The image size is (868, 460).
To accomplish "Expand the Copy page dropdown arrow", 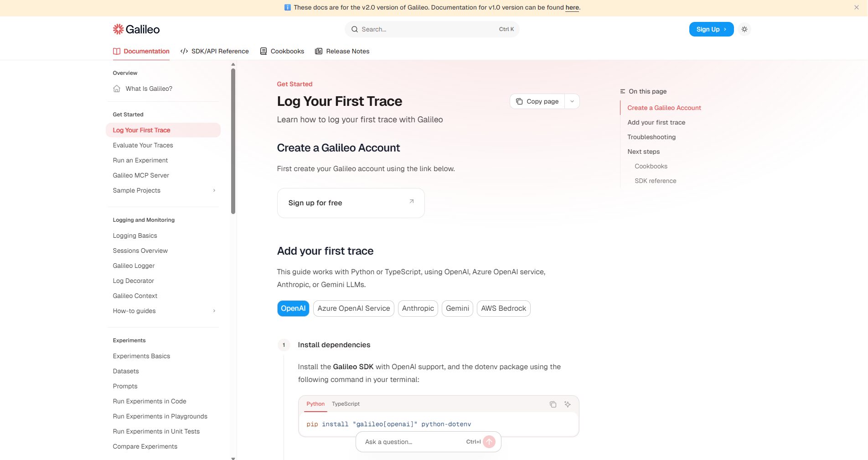I will point(572,101).
